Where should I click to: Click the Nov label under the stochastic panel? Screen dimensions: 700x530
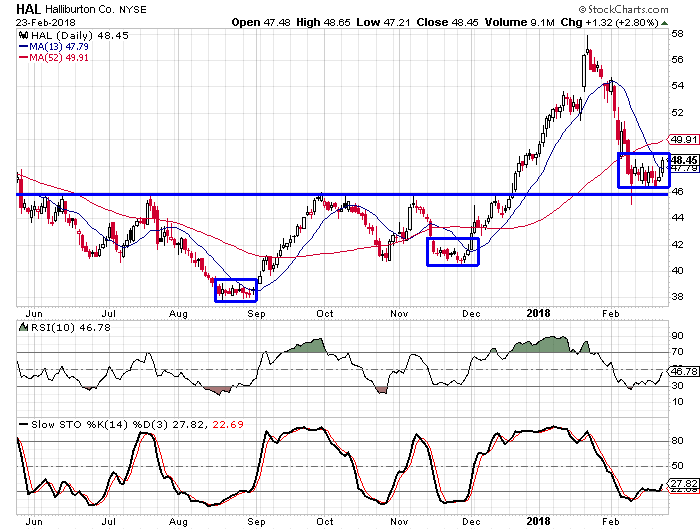399,522
